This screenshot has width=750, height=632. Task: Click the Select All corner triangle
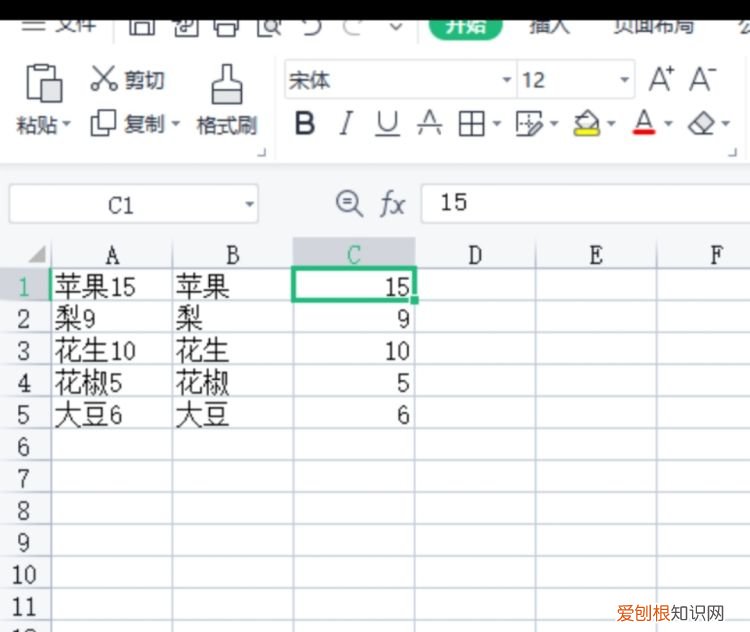point(36,254)
